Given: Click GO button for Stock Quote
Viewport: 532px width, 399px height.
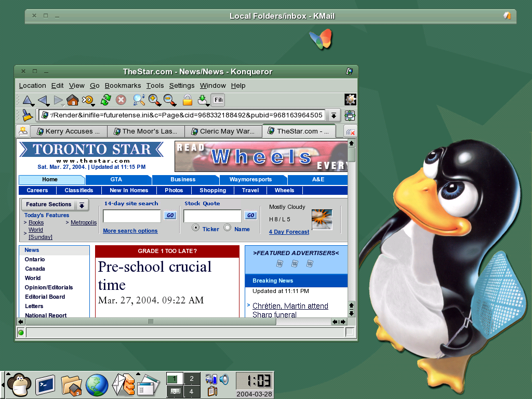Looking at the screenshot, I should pyautogui.click(x=250, y=215).
